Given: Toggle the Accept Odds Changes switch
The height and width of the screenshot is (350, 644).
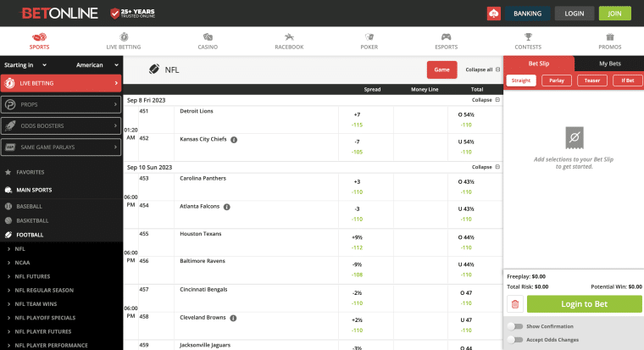Looking at the screenshot, I should [x=515, y=340].
